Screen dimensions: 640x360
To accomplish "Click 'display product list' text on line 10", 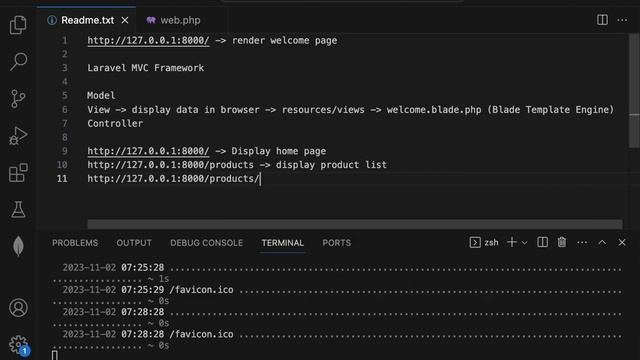I will coord(331,165).
